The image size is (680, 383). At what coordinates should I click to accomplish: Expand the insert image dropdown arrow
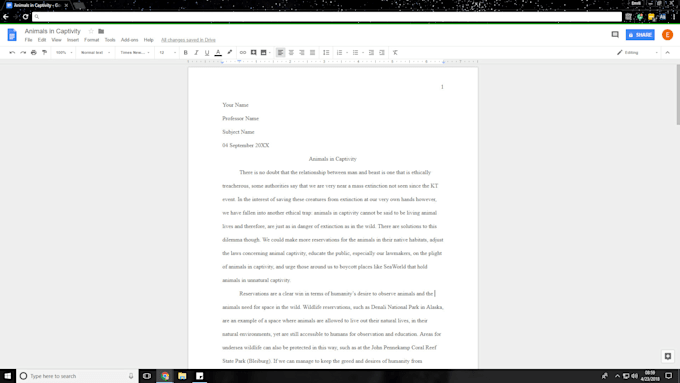[x=270, y=52]
